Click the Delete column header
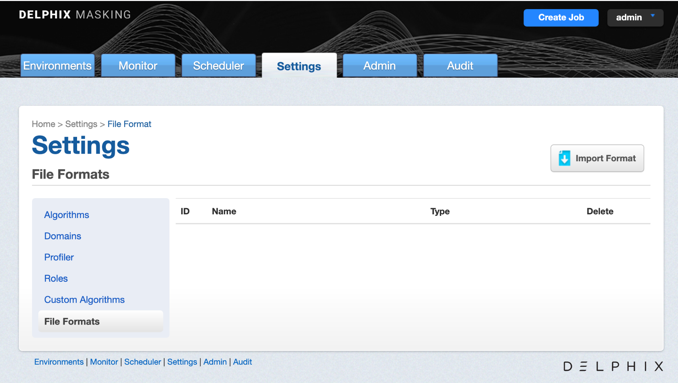This screenshot has width=678, height=383. (x=600, y=211)
